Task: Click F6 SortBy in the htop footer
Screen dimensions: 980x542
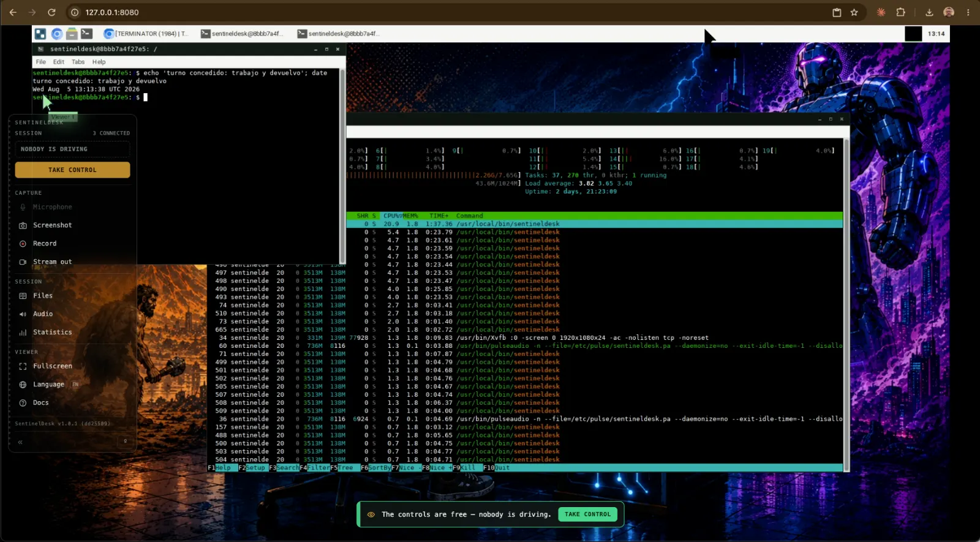Action: [x=376, y=468]
